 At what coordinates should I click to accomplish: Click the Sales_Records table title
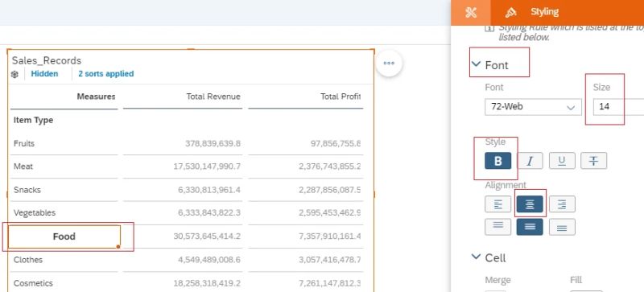click(47, 61)
